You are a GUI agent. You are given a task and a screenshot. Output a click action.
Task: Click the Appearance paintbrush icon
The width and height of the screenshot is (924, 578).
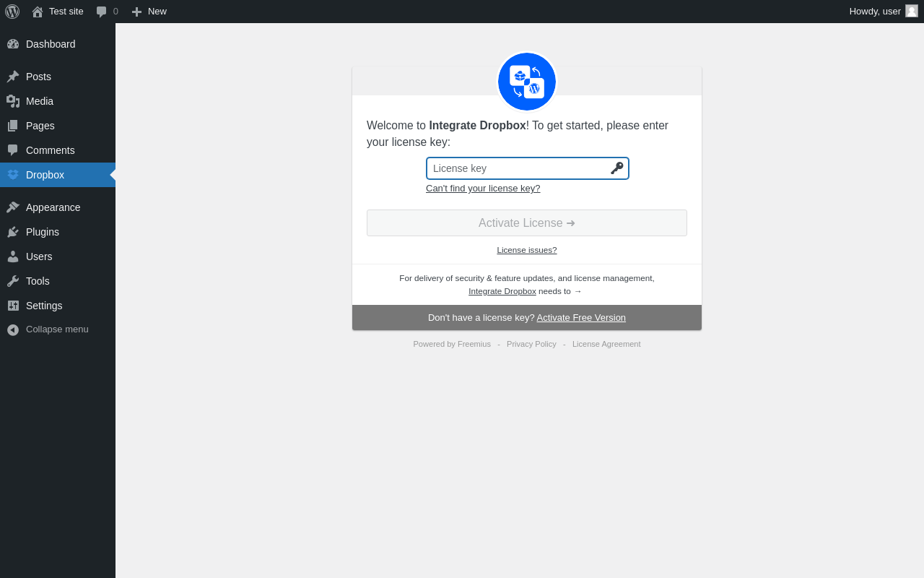(x=13, y=207)
